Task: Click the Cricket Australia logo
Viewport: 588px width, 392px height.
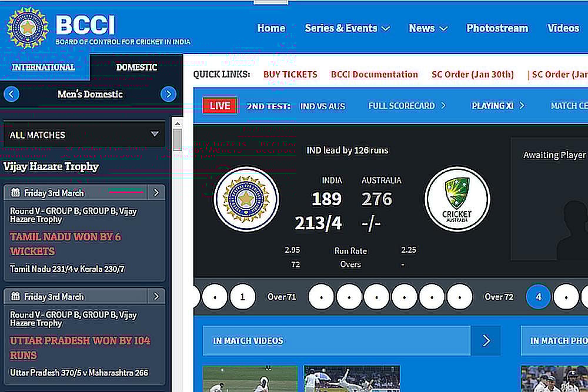Action: (457, 199)
